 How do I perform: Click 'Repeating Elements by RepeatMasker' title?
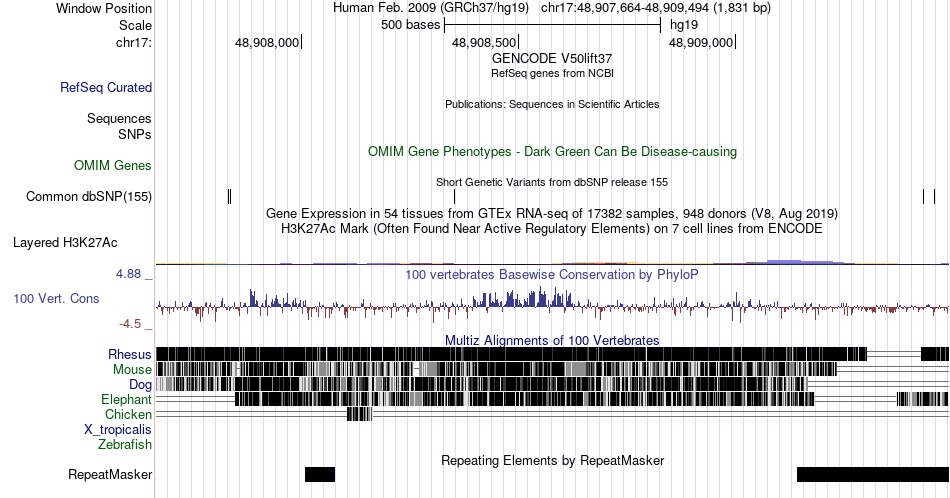(x=552, y=460)
